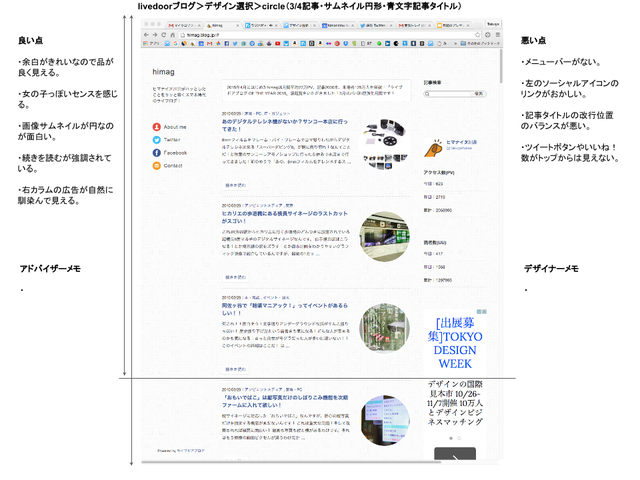The height and width of the screenshot is (480, 640).
Task: Open the Facebook bookmark in the bookmarks bar
Action: (227, 43)
